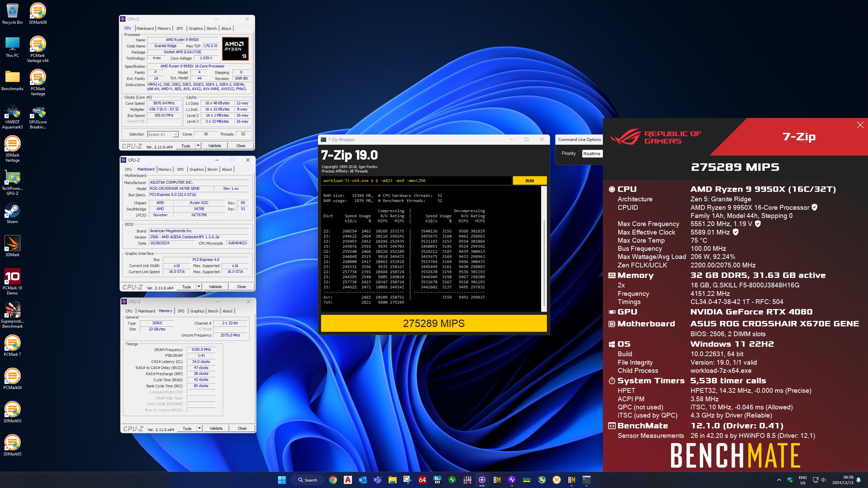Open the terminal icon in the taskbar
Viewport: 868px width, 488px height.
pos(587,480)
